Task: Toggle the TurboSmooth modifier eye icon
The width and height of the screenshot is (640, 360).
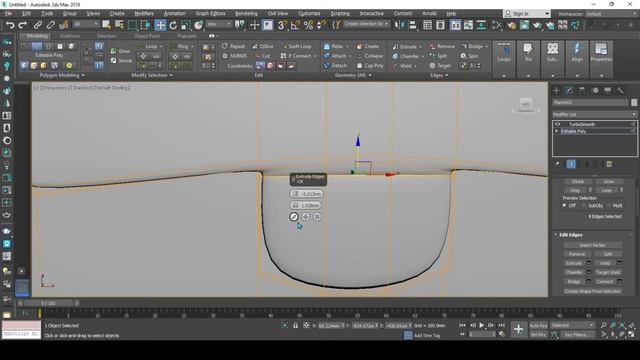Action: (x=558, y=124)
